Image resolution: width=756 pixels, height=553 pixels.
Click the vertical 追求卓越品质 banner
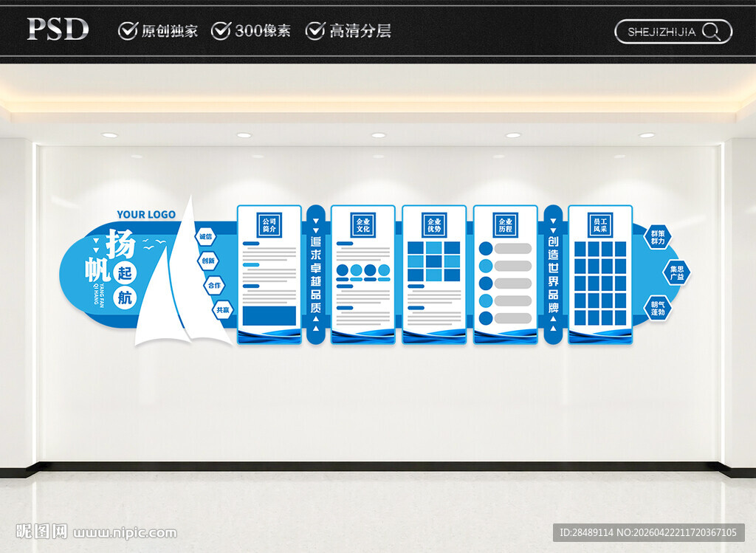(316, 275)
